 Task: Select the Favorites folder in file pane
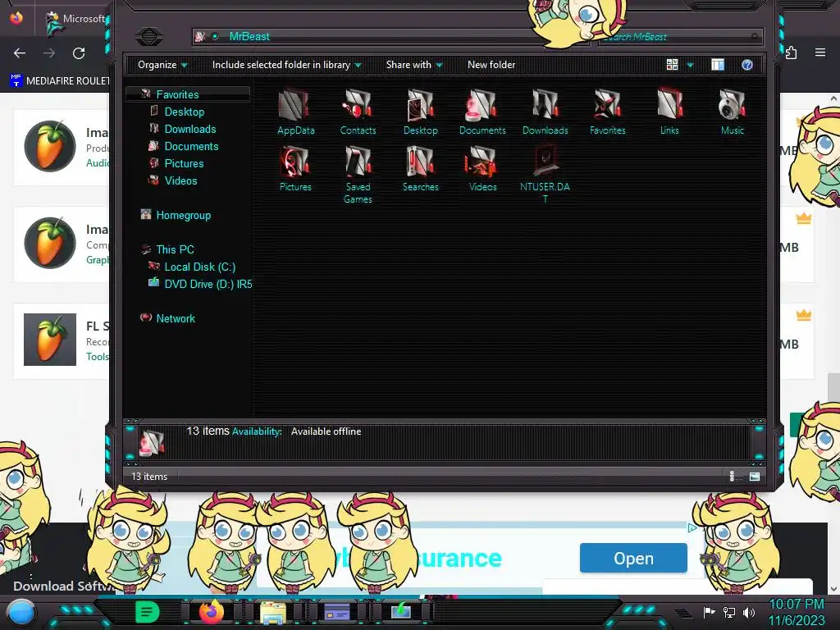608,112
